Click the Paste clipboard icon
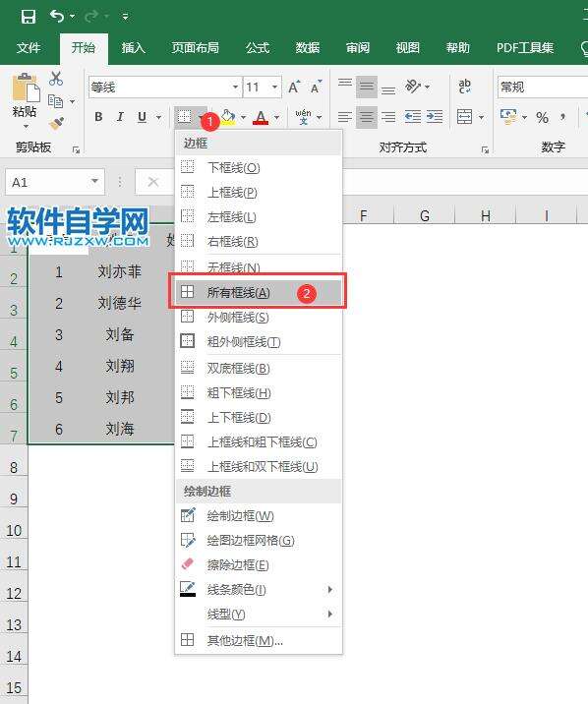The image size is (588, 704). pyautogui.click(x=26, y=87)
